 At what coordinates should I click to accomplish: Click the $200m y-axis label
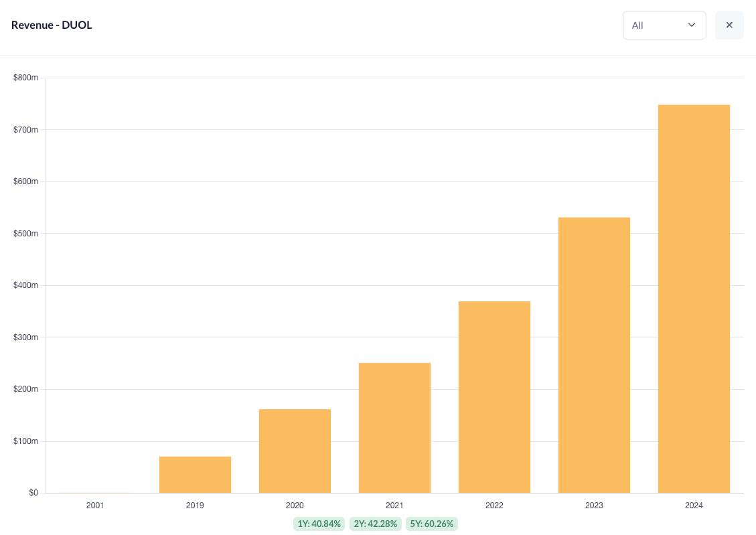coord(25,389)
